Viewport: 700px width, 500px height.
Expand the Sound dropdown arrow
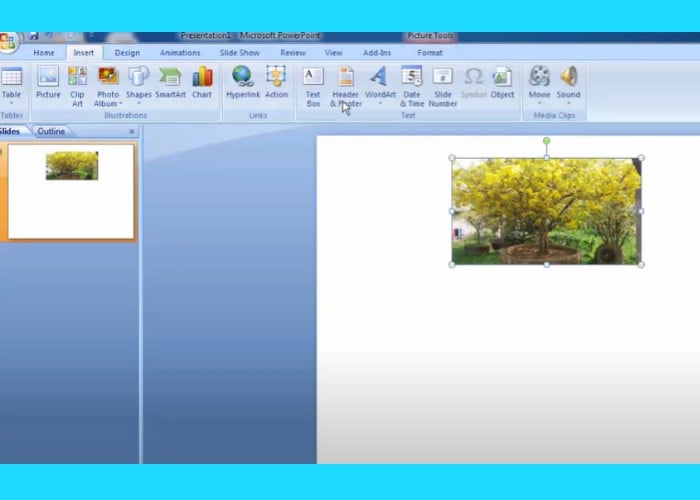[x=568, y=104]
